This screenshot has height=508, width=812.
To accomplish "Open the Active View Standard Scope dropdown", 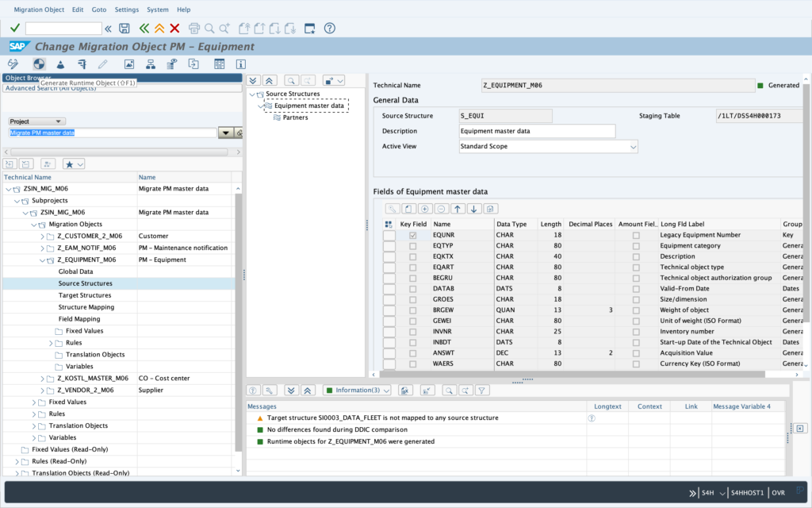I will 633,147.
